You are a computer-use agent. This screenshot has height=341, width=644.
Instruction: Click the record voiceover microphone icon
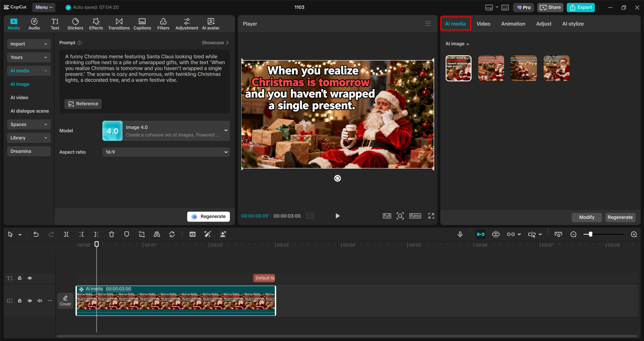(x=460, y=234)
